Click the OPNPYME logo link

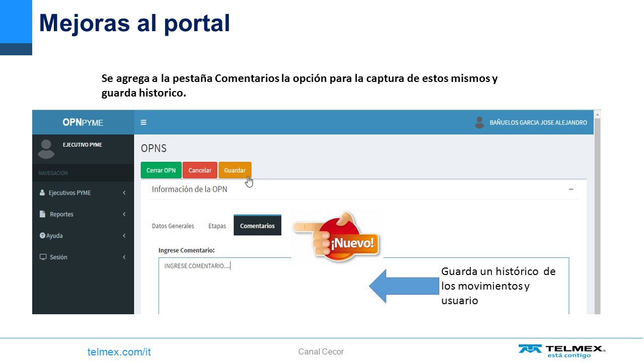pos(83,122)
